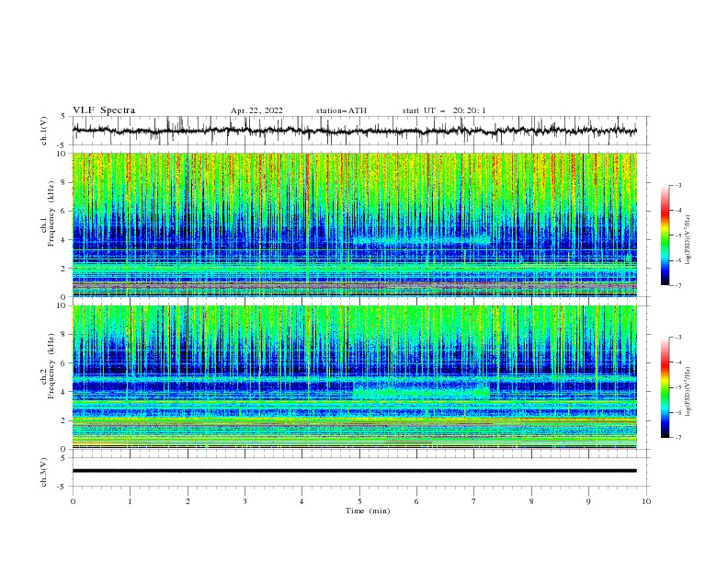Image resolution: width=728 pixels, height=563 pixels.
Task: Click the lower color bar next to ch.2
Action: click(665, 387)
